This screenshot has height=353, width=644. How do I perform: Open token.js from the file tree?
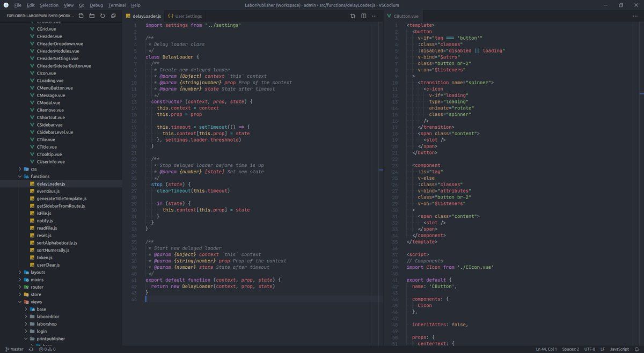tap(61, 258)
